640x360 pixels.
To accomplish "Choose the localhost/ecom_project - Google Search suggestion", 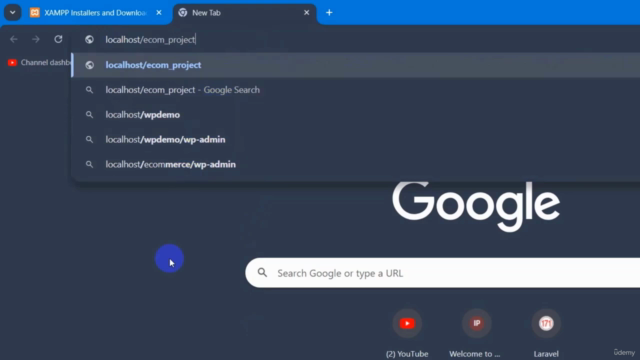I will coord(356,90).
